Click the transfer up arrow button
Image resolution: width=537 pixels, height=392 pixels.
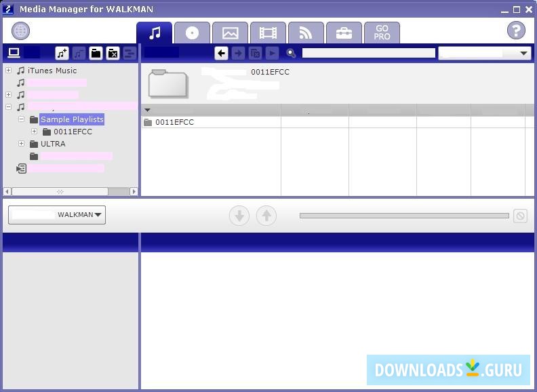[x=266, y=216]
